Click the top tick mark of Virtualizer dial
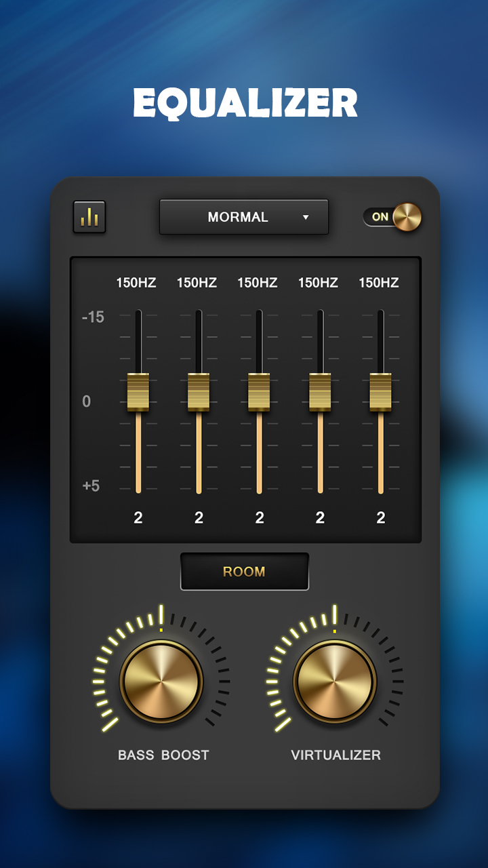The width and height of the screenshot is (488, 868). tap(335, 616)
